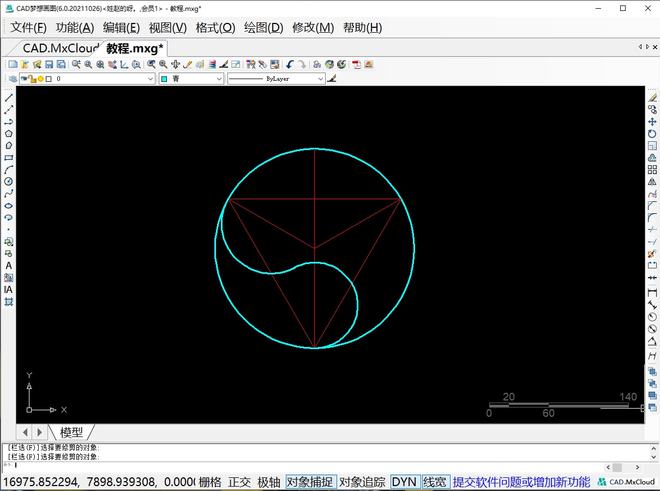Screen dimensions: 660x491
Task: Toggle 正交 ortho mode
Action: (x=239, y=482)
